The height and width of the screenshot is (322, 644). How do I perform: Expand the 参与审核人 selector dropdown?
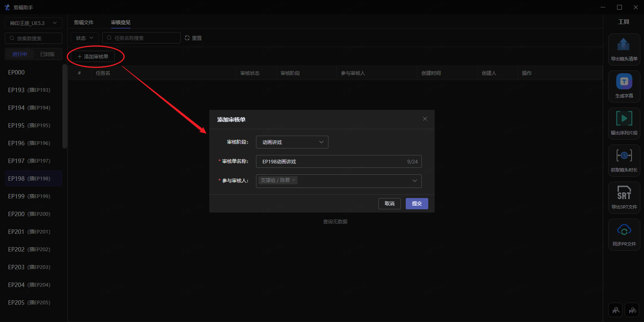point(414,181)
